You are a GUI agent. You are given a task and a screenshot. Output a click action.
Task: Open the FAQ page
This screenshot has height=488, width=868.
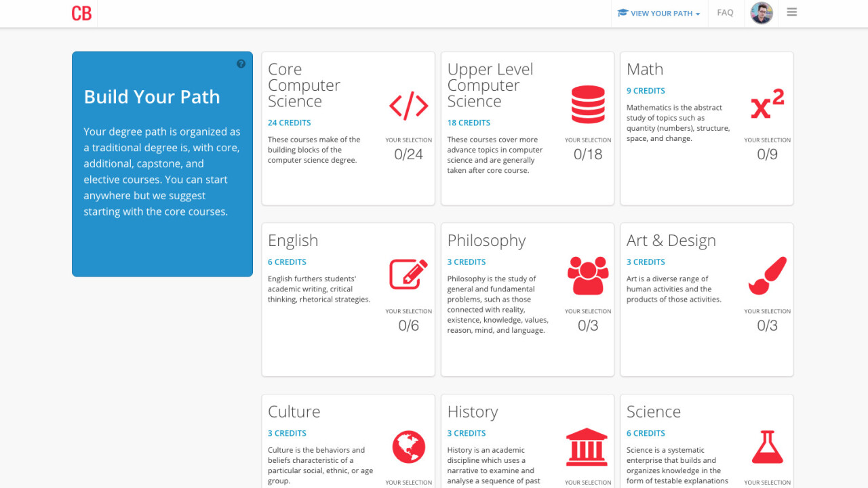pos(725,13)
